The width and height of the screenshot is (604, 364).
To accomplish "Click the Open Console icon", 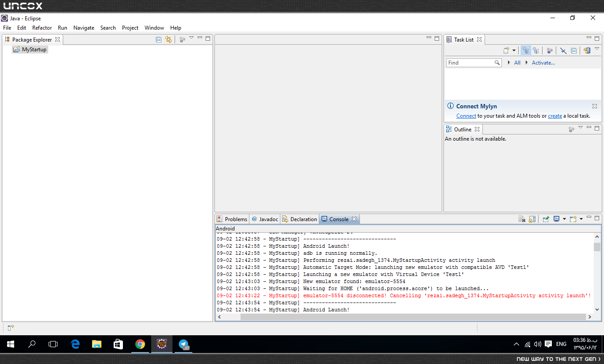I will 573,219.
